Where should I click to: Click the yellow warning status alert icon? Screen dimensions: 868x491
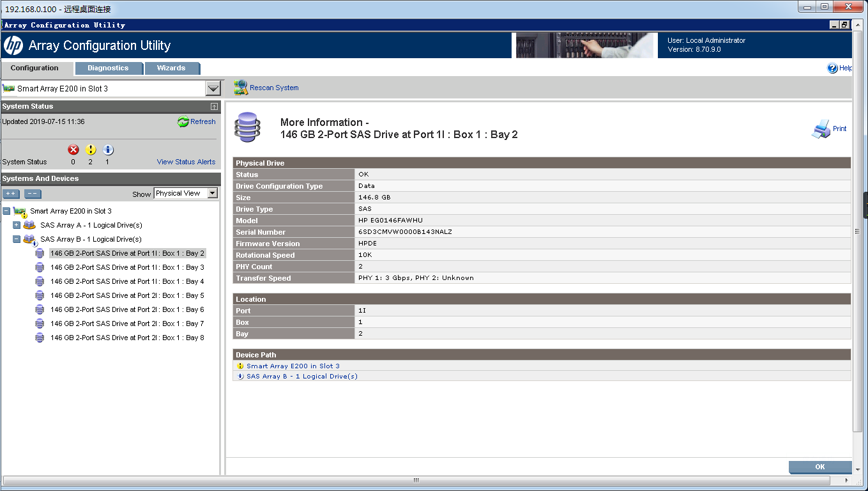(91, 150)
